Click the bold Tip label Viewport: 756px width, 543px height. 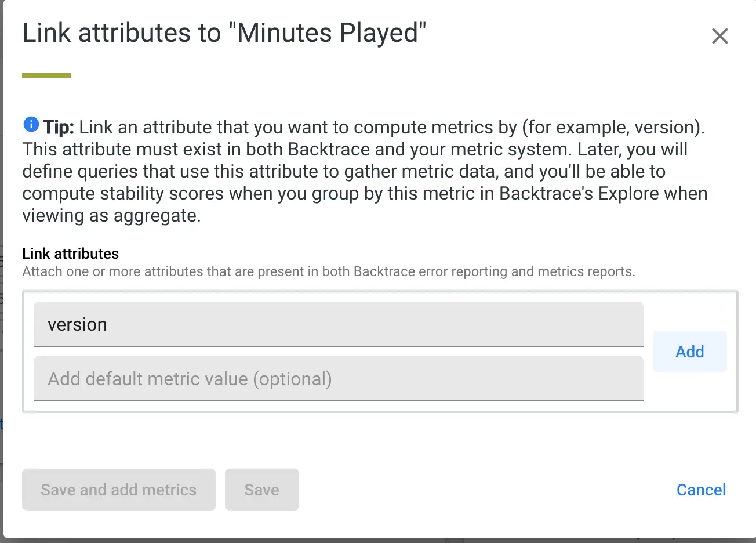point(58,127)
